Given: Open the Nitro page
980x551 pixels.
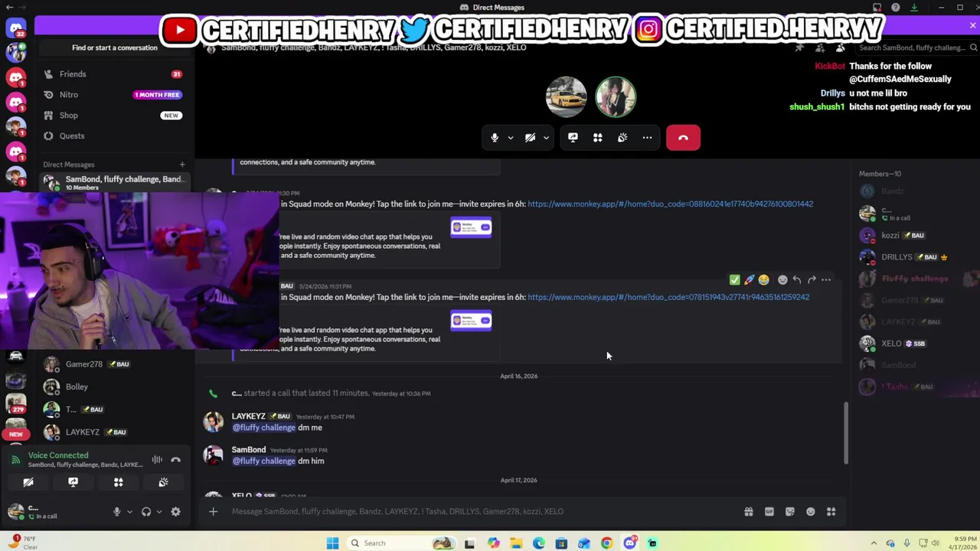Looking at the screenshot, I should [113, 95].
